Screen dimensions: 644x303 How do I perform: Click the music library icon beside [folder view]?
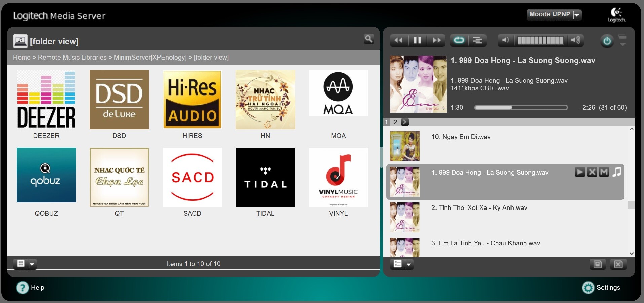(20, 41)
